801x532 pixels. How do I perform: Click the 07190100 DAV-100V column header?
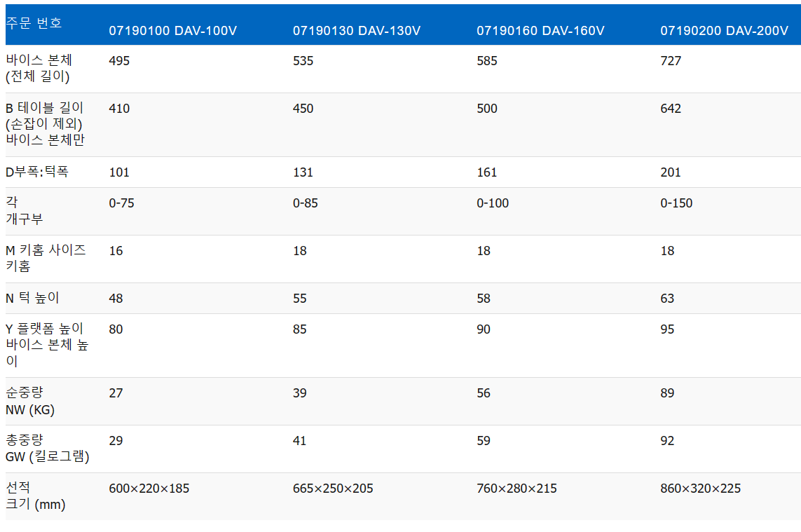coord(172,31)
